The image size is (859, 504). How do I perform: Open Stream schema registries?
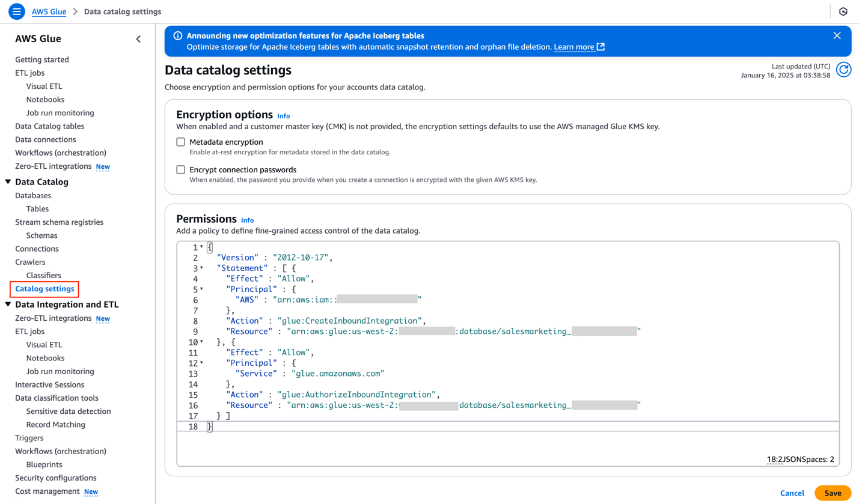click(x=59, y=222)
